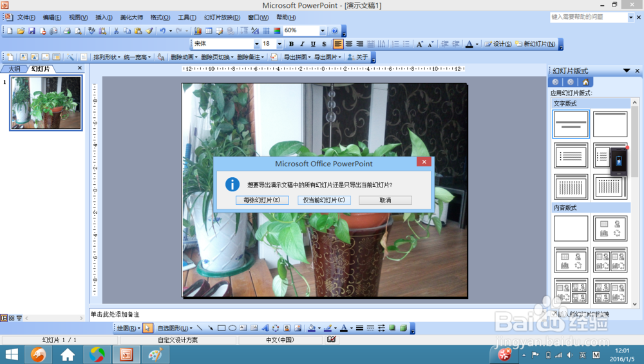Insert a diagram or organization chart

pos(276,328)
